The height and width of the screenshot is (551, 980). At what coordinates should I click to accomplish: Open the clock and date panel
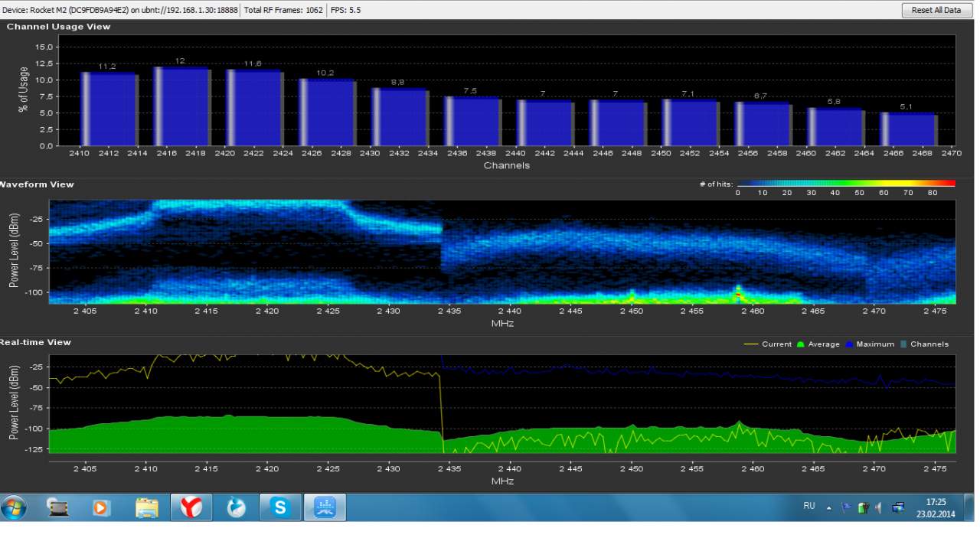[x=935, y=507]
